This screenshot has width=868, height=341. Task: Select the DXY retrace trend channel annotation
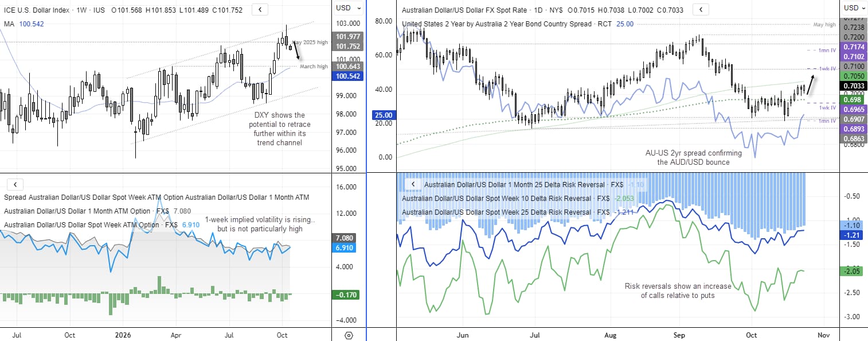[x=280, y=129]
